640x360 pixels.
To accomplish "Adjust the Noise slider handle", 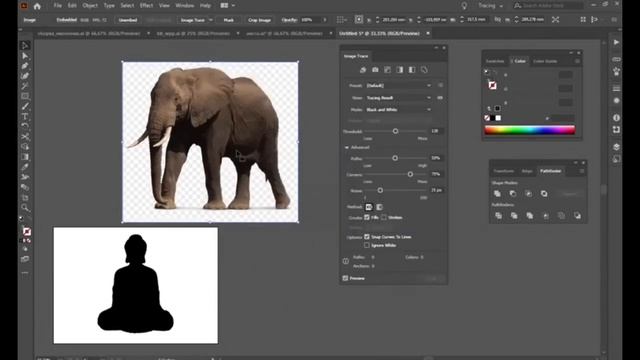I will pos(380,190).
